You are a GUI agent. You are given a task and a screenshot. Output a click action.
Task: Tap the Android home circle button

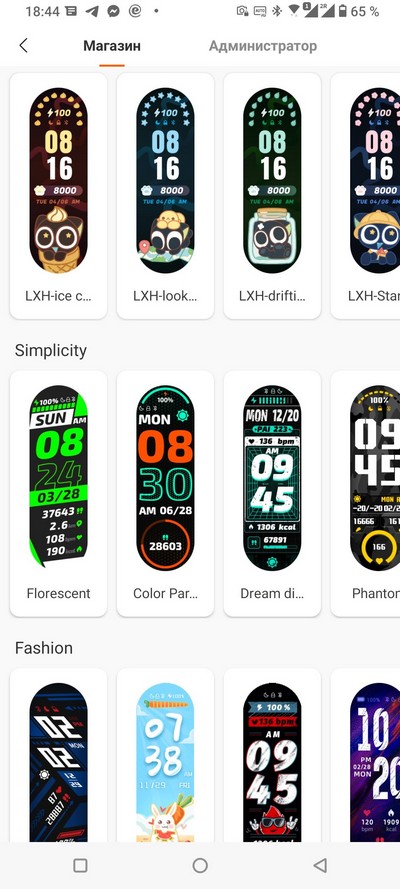(200, 865)
